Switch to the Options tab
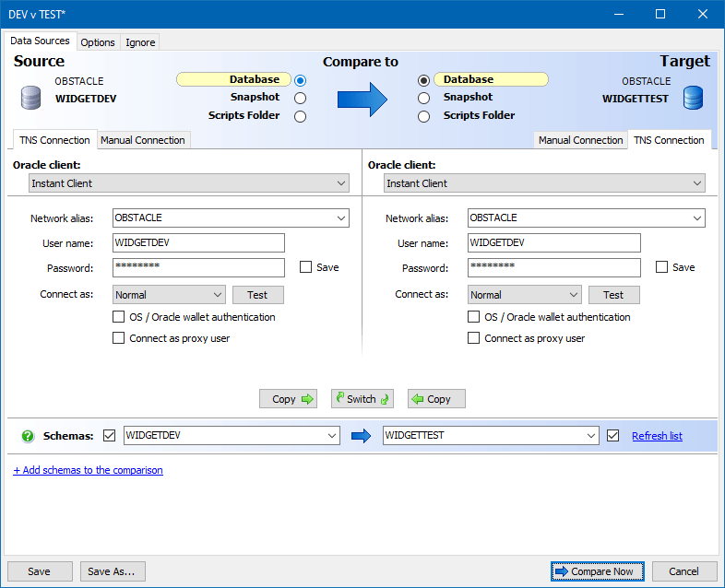The width and height of the screenshot is (725, 588). tap(98, 42)
